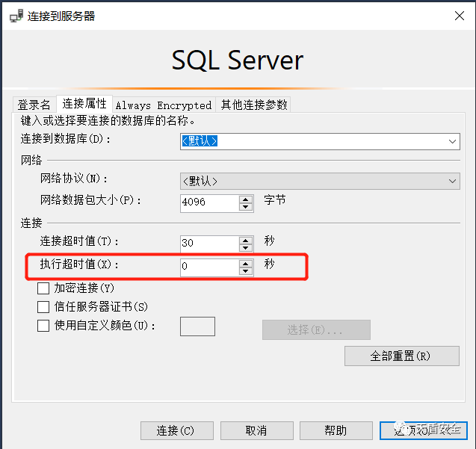Click the 执行超时值 input field
The width and height of the screenshot is (476, 449).
coord(209,267)
